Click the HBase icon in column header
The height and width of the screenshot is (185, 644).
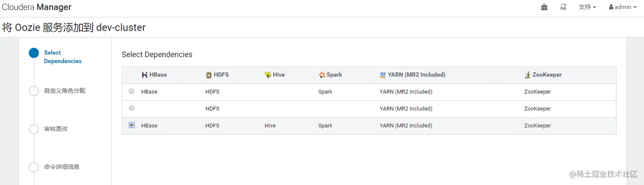point(144,75)
